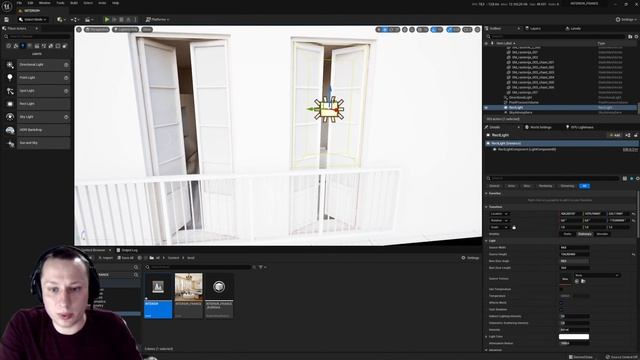This screenshot has width=640, height=360.
Task: Click the Content Browser Settings button
Action: 470,258
